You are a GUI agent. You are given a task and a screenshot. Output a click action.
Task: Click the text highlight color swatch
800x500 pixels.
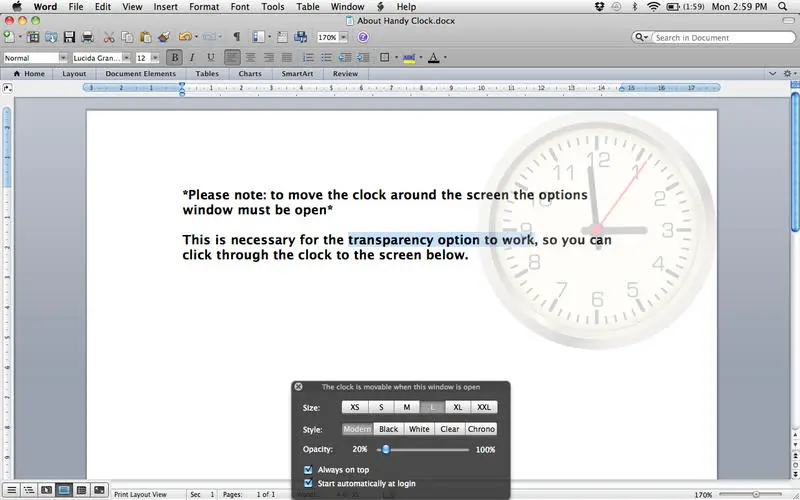409,58
